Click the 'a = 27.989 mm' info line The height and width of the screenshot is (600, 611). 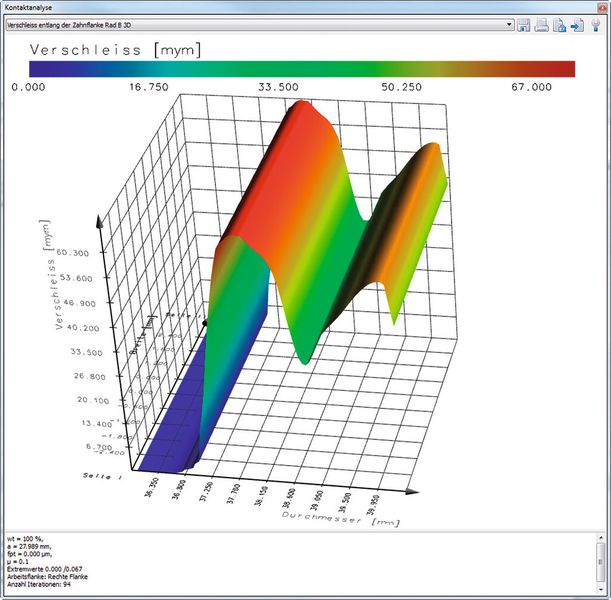point(29,547)
